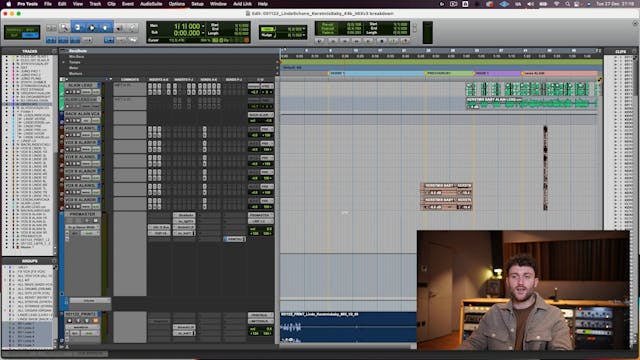The height and width of the screenshot is (360, 640).
Task: Open the TRACKS list pop-up menu icon
Action: pyautogui.click(x=54, y=51)
